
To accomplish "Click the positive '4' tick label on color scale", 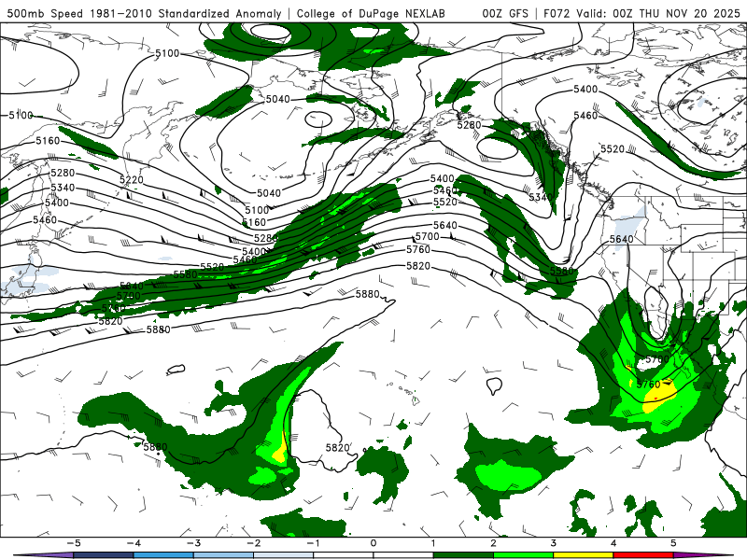I will 613,543.
